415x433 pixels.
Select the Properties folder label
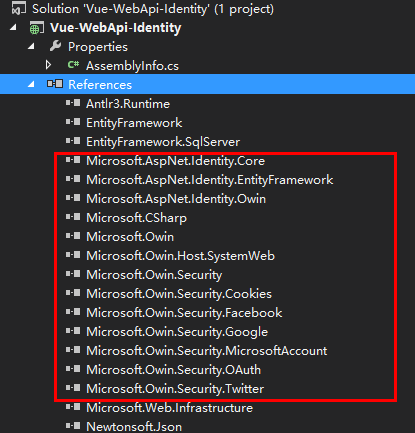(98, 47)
